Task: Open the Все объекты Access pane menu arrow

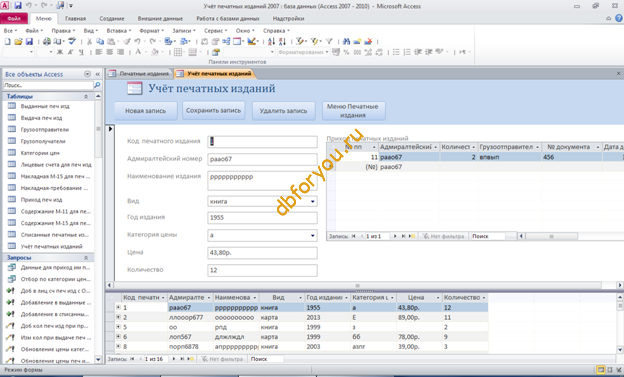Action: [88, 74]
